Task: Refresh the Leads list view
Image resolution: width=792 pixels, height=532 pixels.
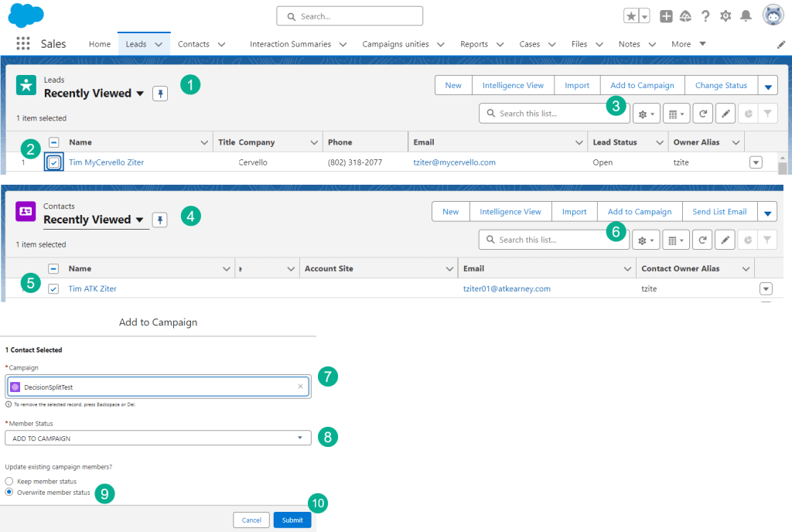Action: [x=702, y=114]
